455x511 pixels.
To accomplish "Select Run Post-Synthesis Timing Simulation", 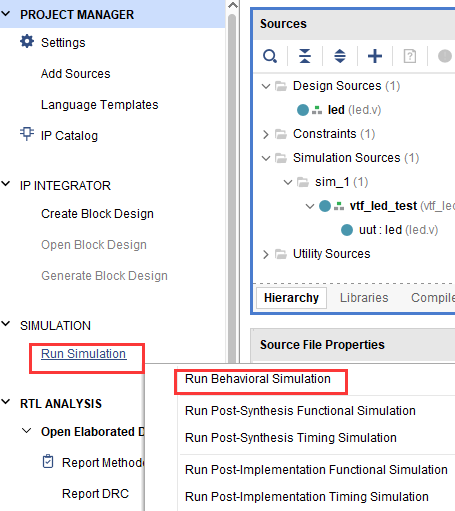I will pos(291,438).
